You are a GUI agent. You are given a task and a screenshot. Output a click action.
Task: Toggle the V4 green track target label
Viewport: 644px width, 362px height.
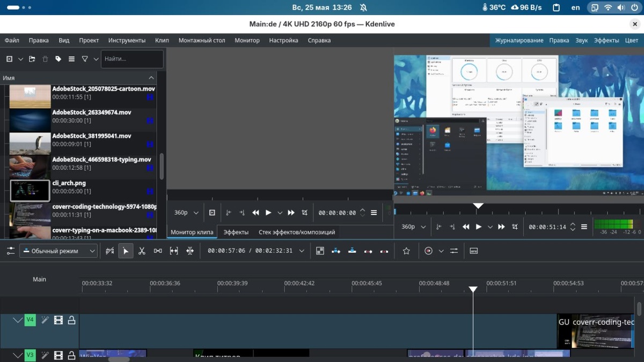tap(30, 320)
